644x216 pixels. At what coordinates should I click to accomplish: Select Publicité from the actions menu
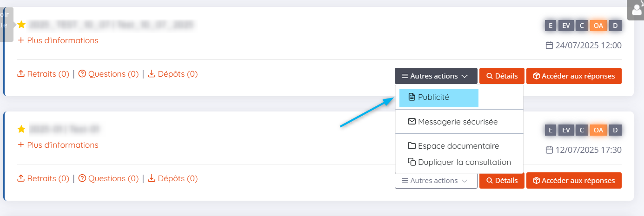click(x=433, y=98)
